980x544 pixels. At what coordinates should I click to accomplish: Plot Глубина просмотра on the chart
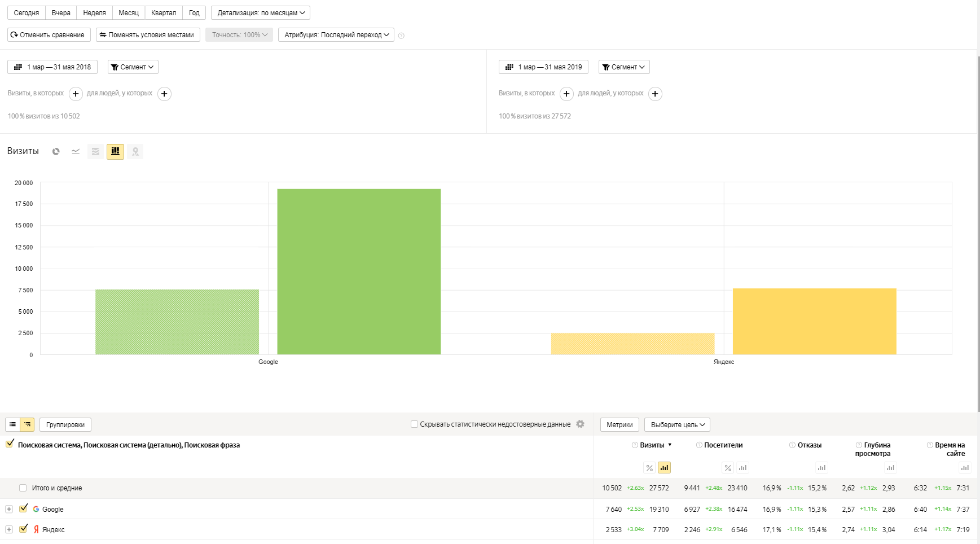pyautogui.click(x=890, y=468)
